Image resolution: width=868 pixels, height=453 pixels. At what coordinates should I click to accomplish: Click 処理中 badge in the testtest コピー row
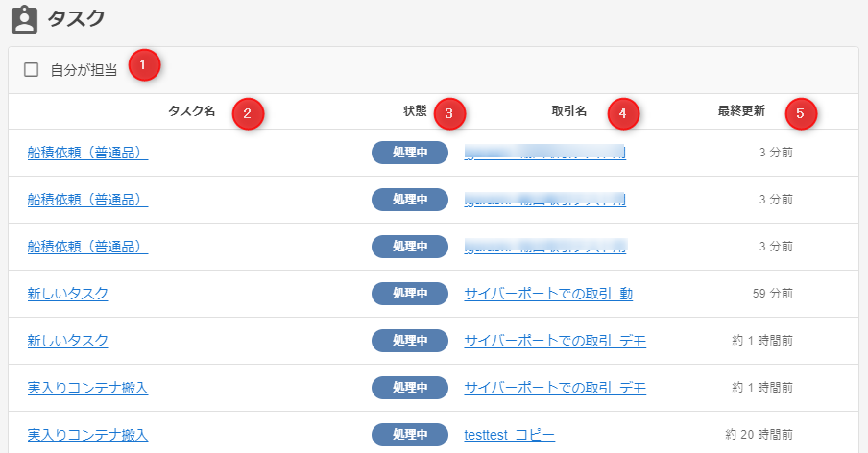(x=410, y=435)
